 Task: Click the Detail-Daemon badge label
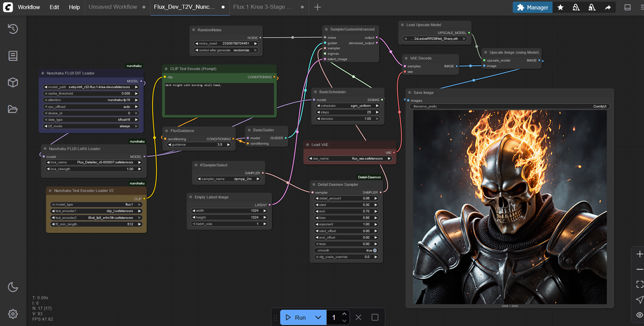coord(370,177)
